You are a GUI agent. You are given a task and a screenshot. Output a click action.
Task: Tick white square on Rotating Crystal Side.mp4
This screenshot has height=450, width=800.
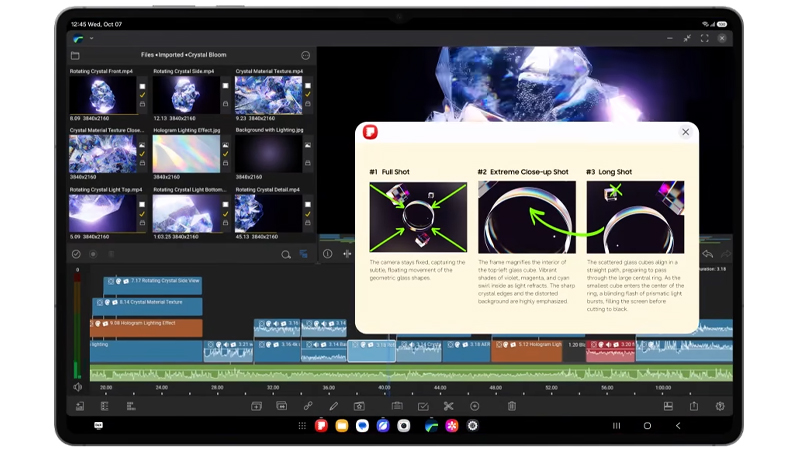click(x=226, y=86)
